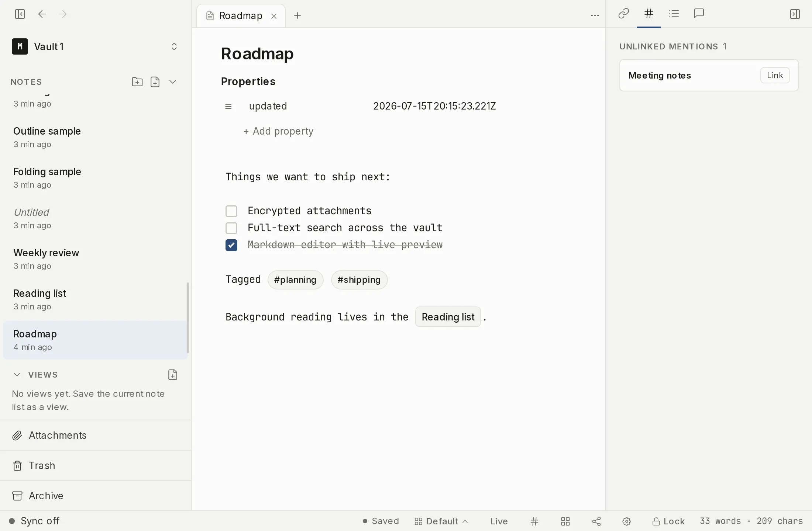The height and width of the screenshot is (531, 812).
Task: Click Add property
Action: coord(278,131)
